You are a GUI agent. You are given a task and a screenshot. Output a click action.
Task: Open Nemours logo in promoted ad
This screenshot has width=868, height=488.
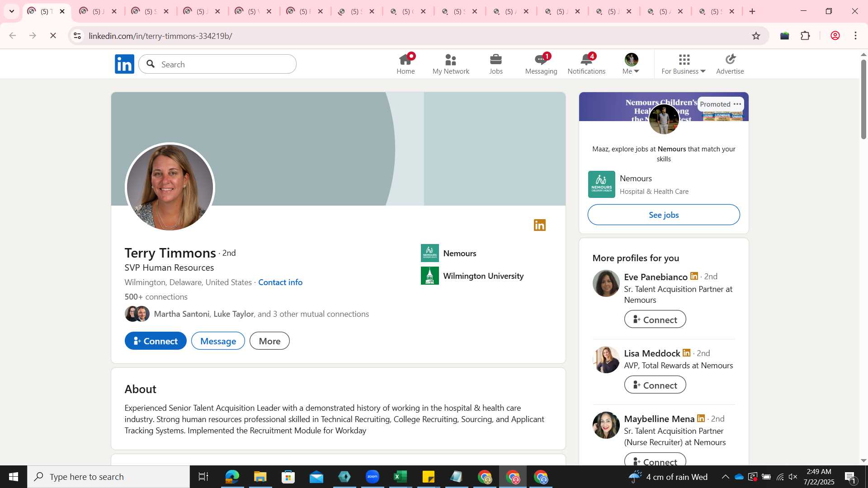pos(601,184)
